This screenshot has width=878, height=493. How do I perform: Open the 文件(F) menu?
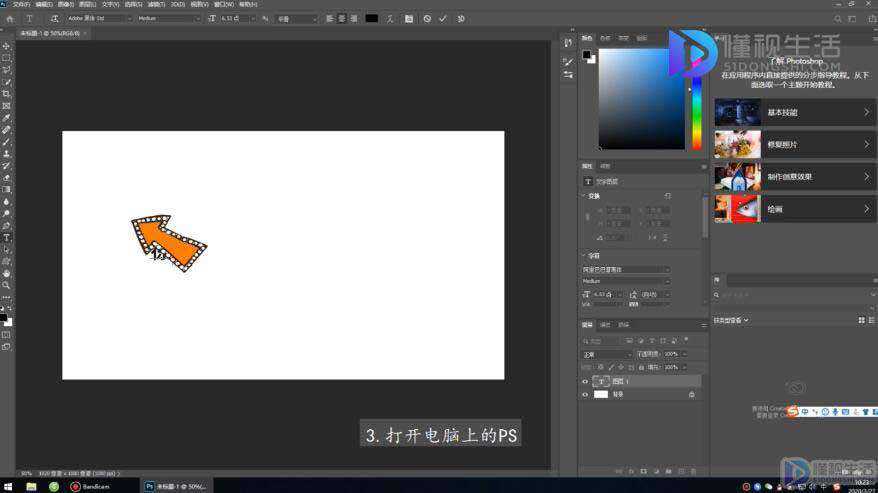[21, 4]
